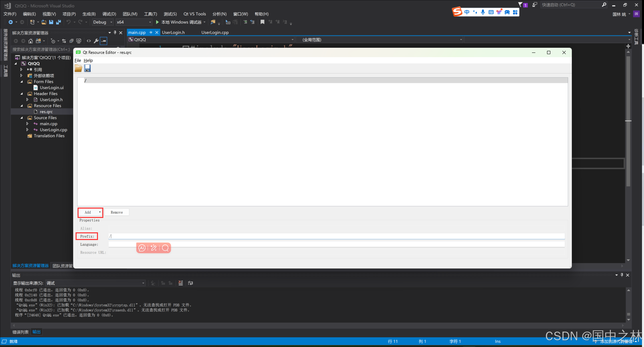Click the Navigate Backward arrow in VS toolbar
This screenshot has height=347, width=644.
(11, 22)
